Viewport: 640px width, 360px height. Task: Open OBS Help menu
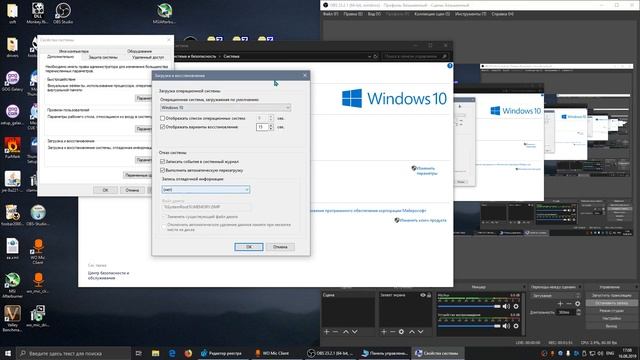[502, 14]
